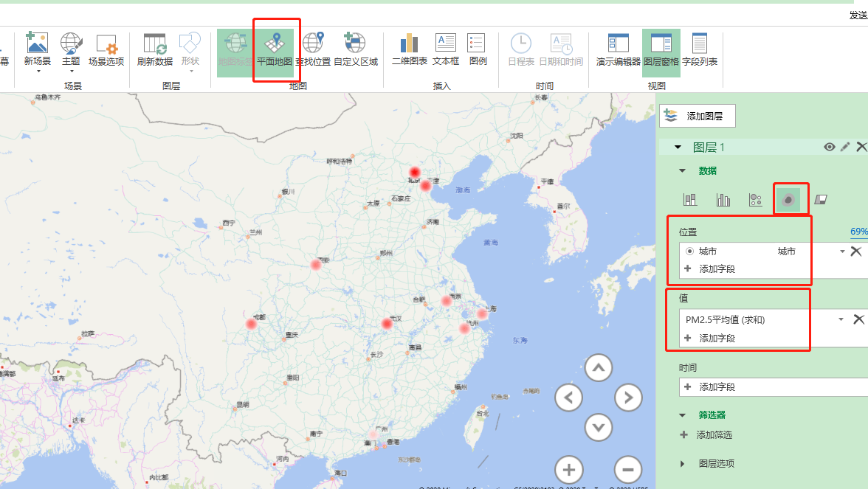The height and width of the screenshot is (489, 868).
Task: Toggle visibility of 图层 1
Action: [830, 147]
